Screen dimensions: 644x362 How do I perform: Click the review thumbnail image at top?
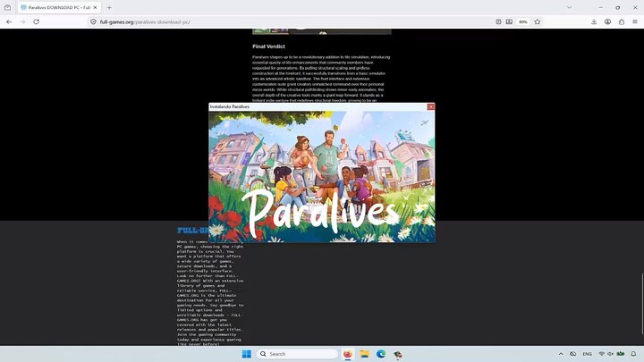(x=322, y=31)
